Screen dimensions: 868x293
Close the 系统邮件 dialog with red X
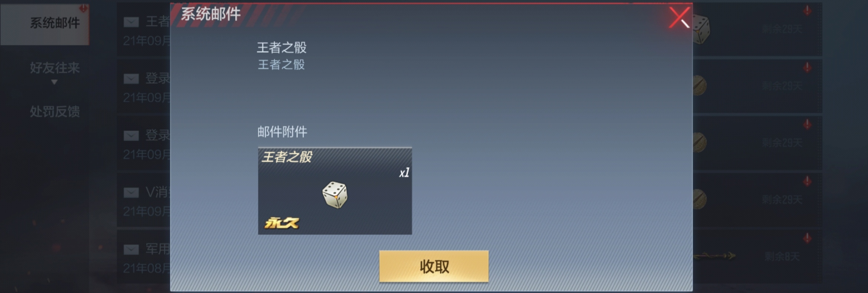pyautogui.click(x=679, y=17)
